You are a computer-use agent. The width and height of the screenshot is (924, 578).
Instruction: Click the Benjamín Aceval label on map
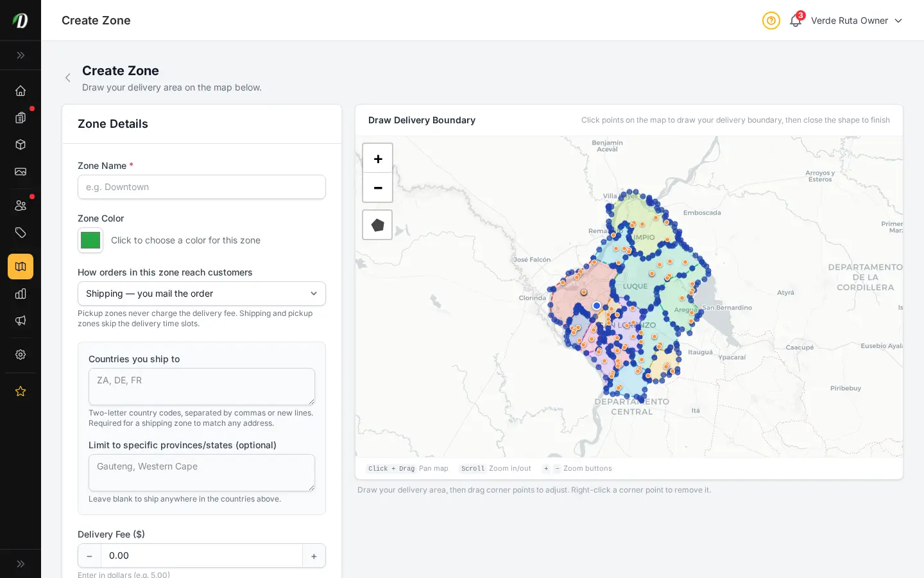[607, 146]
